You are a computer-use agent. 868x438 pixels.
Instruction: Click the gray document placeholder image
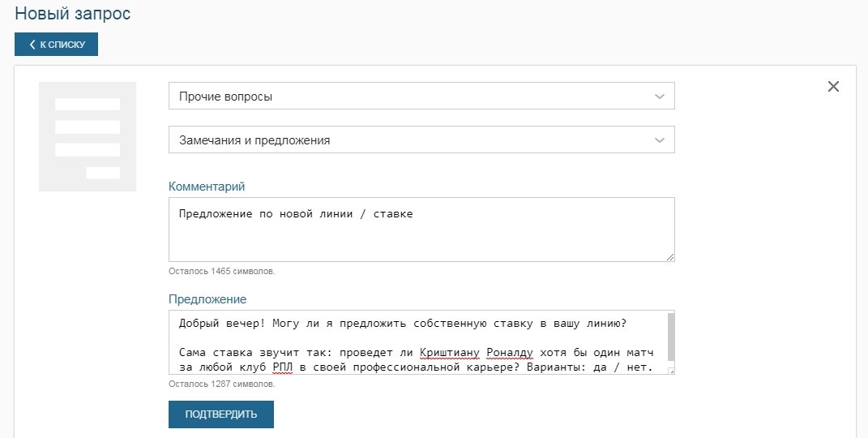tap(88, 137)
